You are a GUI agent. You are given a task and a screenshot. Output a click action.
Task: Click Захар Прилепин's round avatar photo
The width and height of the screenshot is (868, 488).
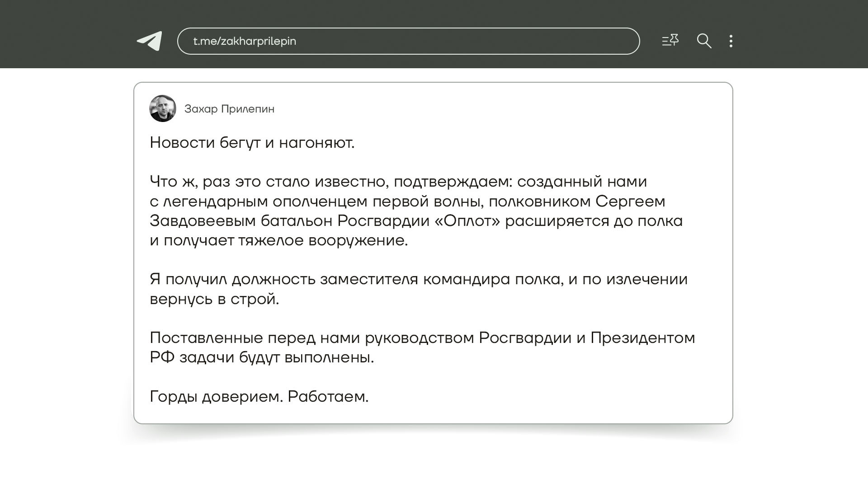click(162, 108)
